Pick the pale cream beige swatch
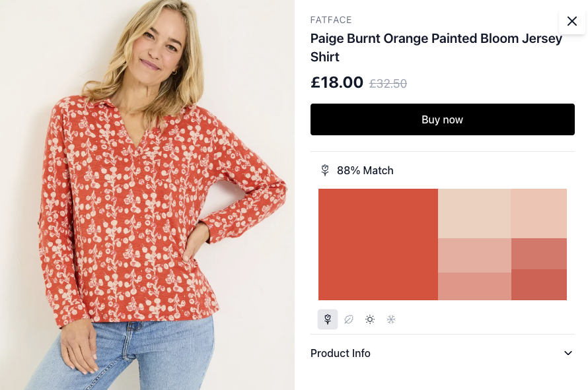 (474, 213)
